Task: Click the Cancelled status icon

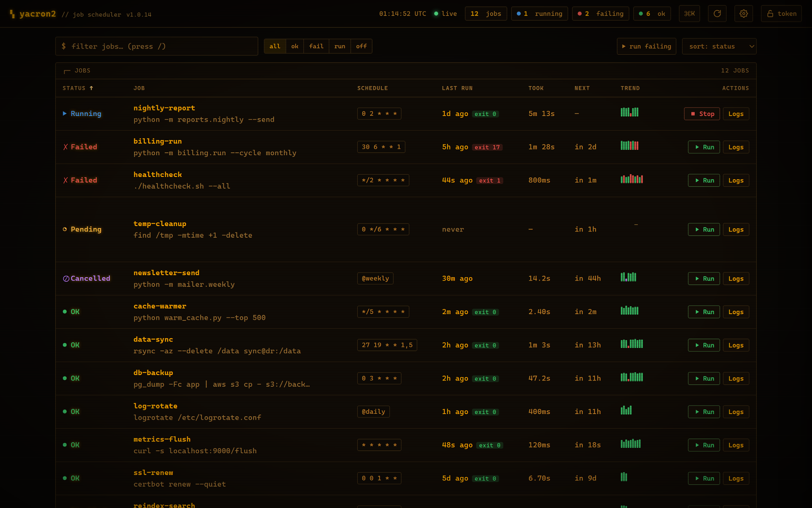Action: coord(66,279)
